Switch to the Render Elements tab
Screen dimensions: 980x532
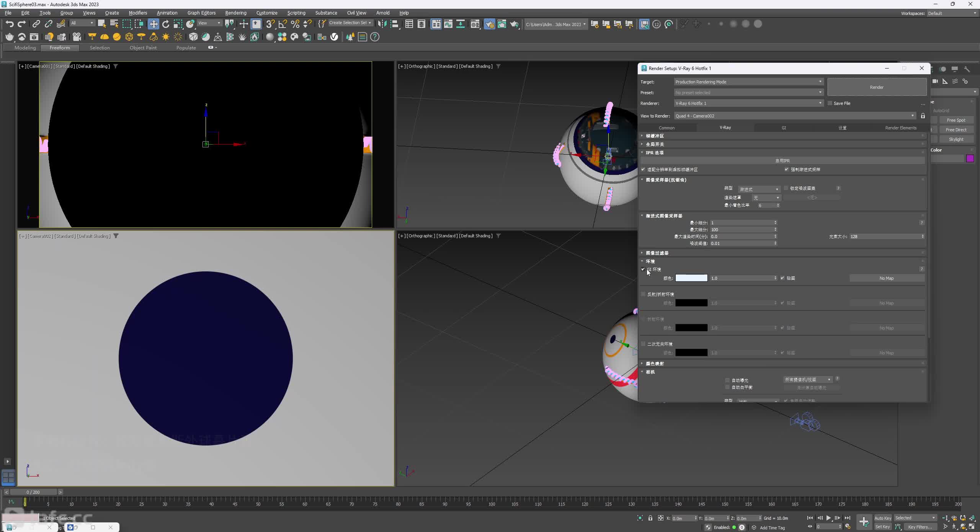coord(901,128)
